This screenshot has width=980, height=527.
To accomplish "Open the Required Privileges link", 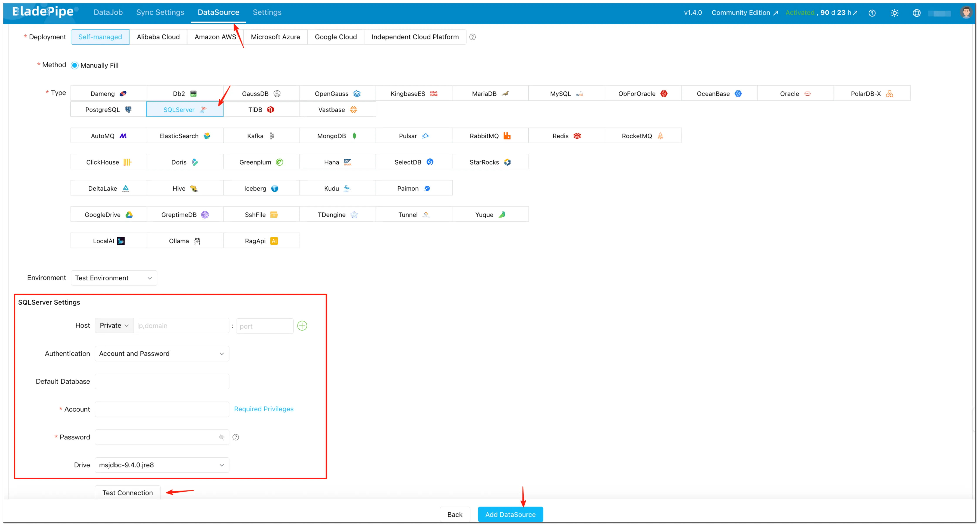I will [264, 409].
